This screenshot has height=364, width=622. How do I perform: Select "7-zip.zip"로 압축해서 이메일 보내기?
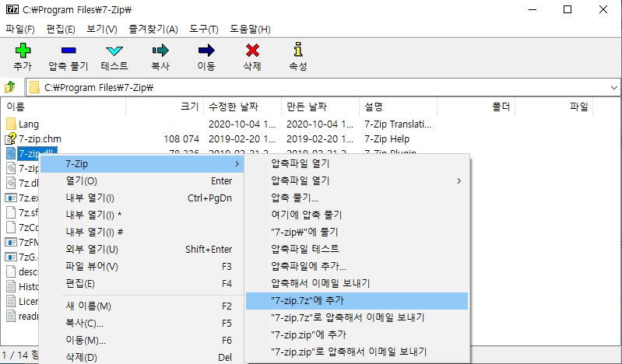click(x=357, y=352)
